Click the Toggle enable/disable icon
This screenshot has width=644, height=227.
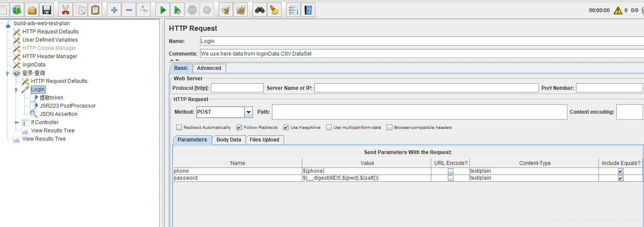143,10
